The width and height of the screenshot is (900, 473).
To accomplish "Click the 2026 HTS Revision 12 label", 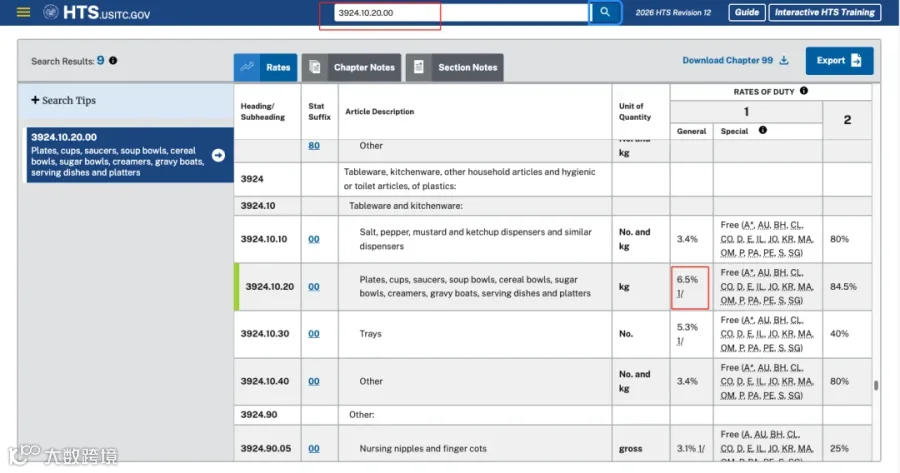I will tap(673, 12).
